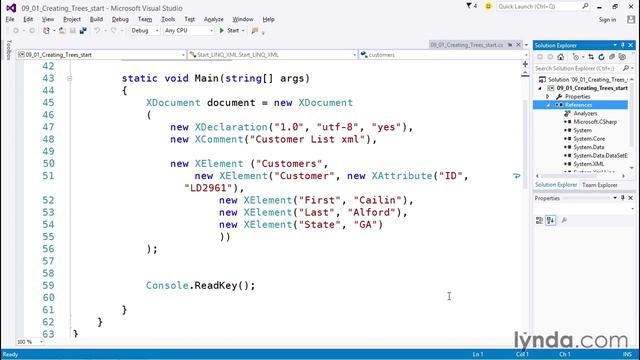Click the Collapse All icon in Solution Explorer
Image resolution: width=640 pixels, height=360 pixels.
[611, 57]
